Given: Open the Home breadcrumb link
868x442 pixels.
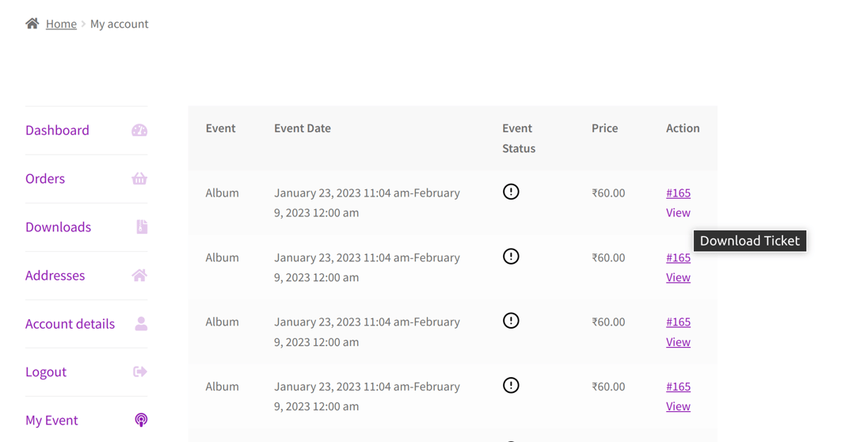Looking at the screenshot, I should tap(61, 24).
